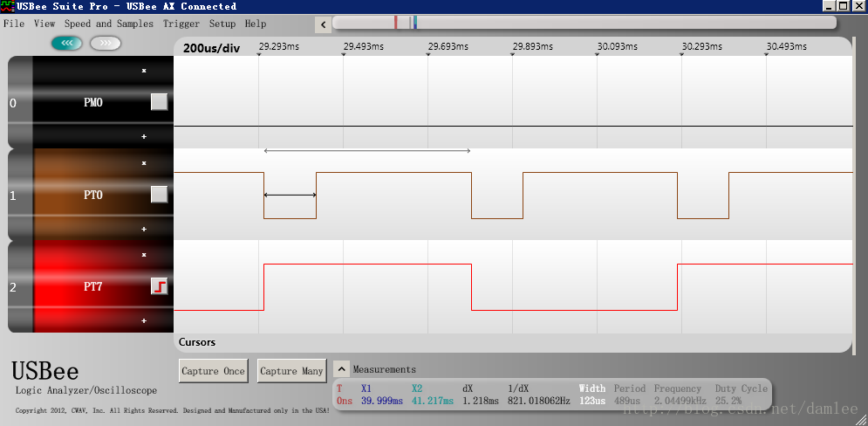The width and height of the screenshot is (868, 426).
Task: Toggle the PT0 trigger setting box
Action: pyautogui.click(x=160, y=195)
